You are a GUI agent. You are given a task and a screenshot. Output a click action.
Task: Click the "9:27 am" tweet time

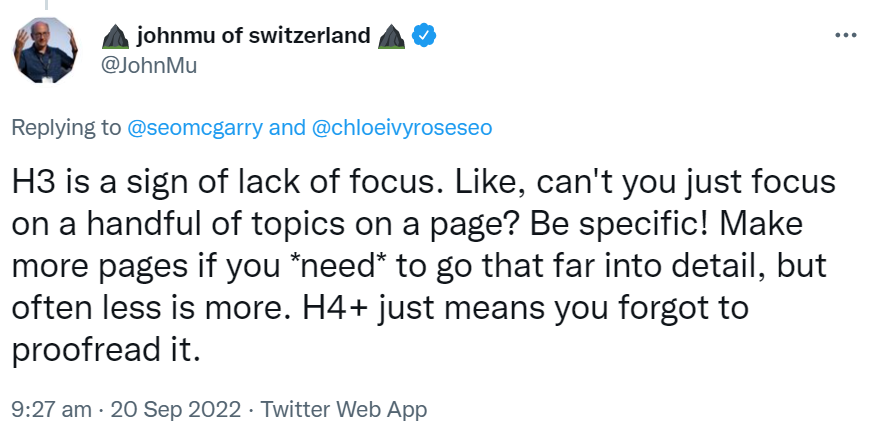pyautogui.click(x=46, y=410)
